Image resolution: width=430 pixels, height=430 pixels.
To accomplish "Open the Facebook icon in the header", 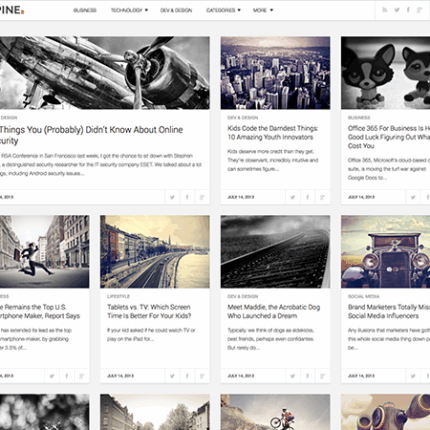I will pyautogui.click(x=408, y=10).
